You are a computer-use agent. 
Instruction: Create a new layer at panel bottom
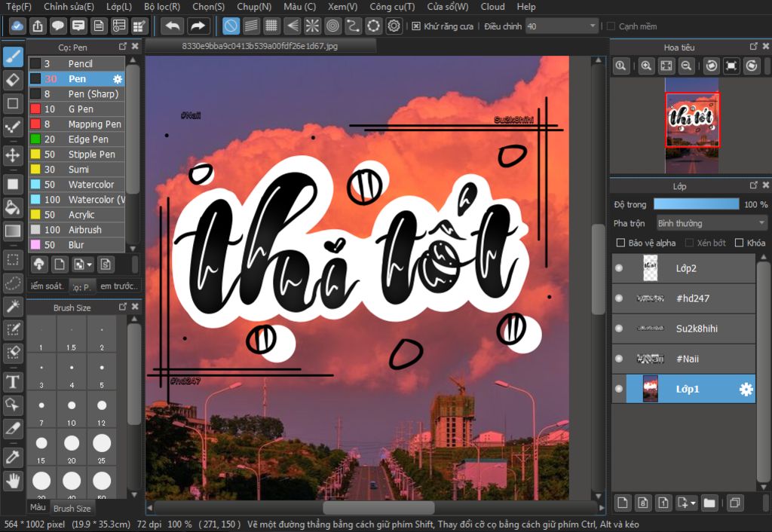(622, 503)
